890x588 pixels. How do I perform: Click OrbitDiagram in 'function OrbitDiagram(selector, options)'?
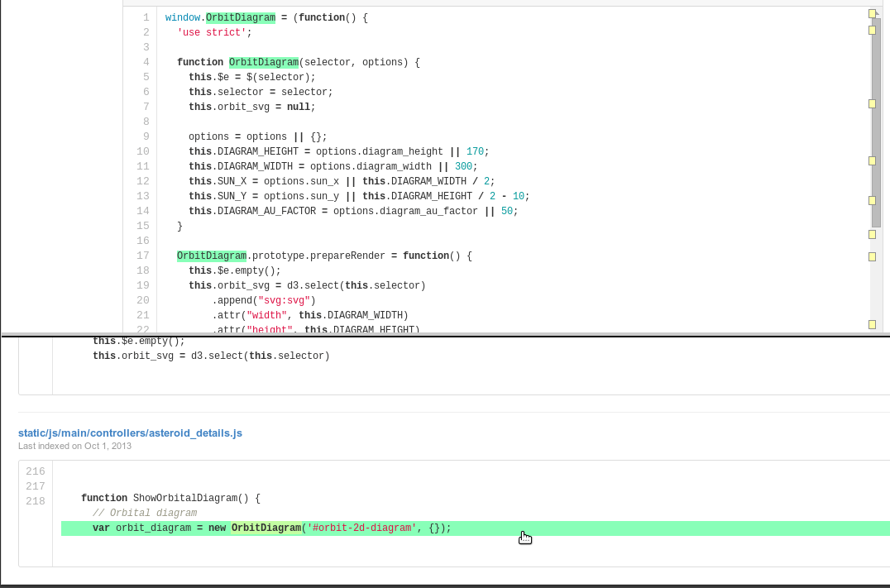tap(264, 62)
